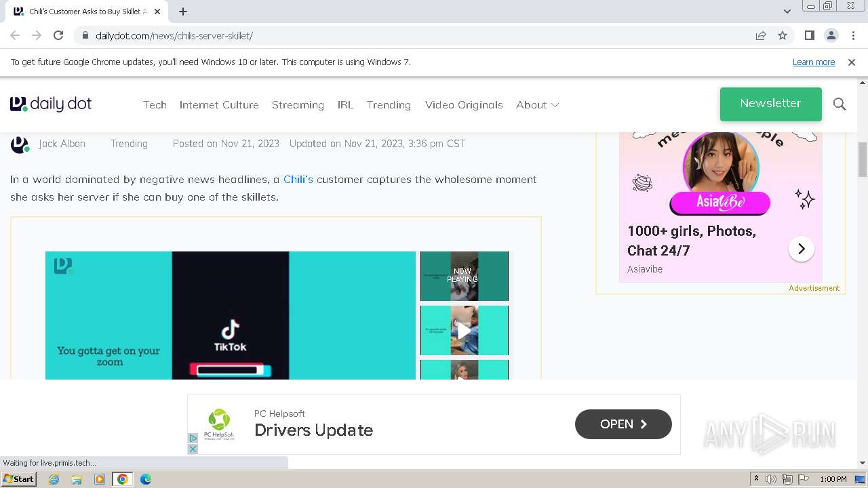Open Microsoft Edge from taskbar

pyautogui.click(x=145, y=479)
